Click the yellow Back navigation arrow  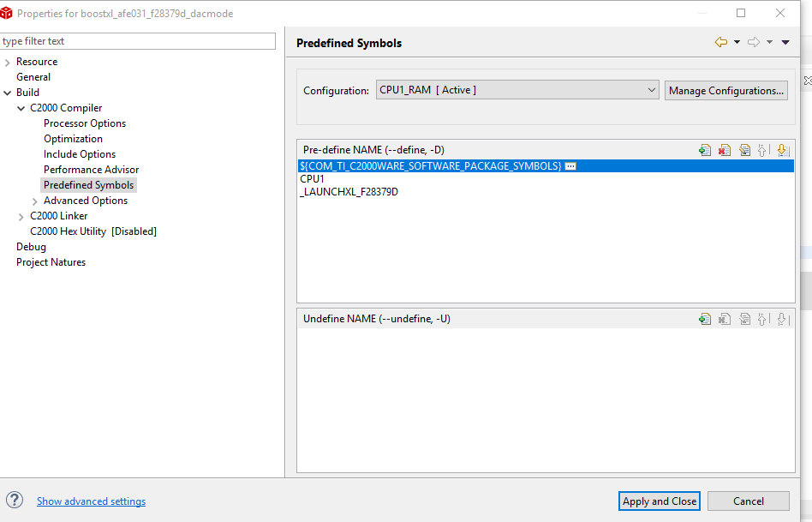(720, 42)
